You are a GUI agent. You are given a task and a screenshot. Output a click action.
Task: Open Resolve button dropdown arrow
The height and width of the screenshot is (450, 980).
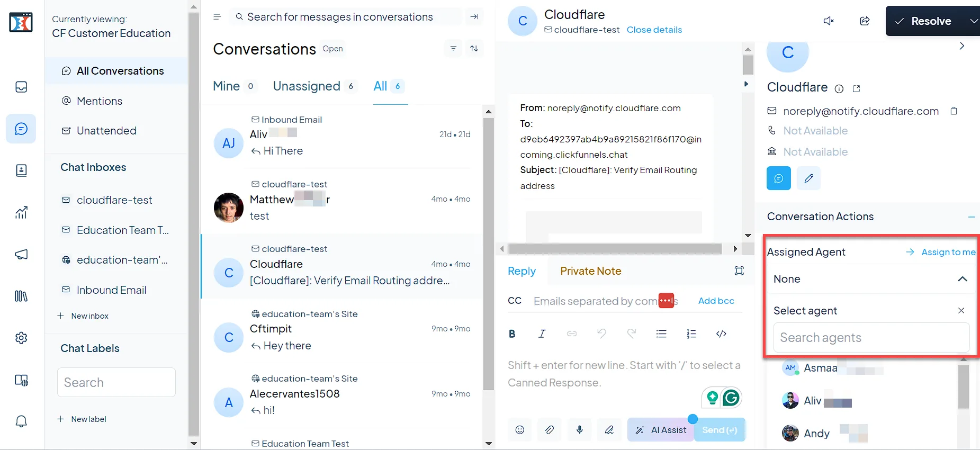pos(973,21)
